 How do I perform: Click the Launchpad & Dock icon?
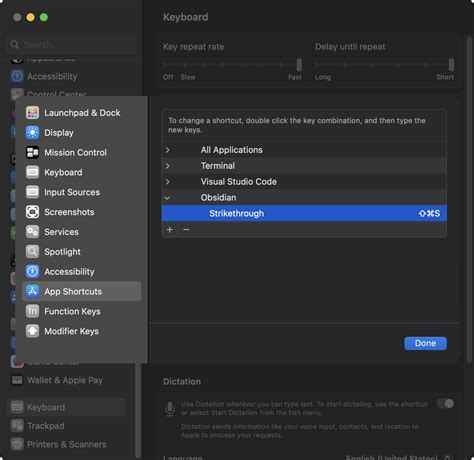32,113
